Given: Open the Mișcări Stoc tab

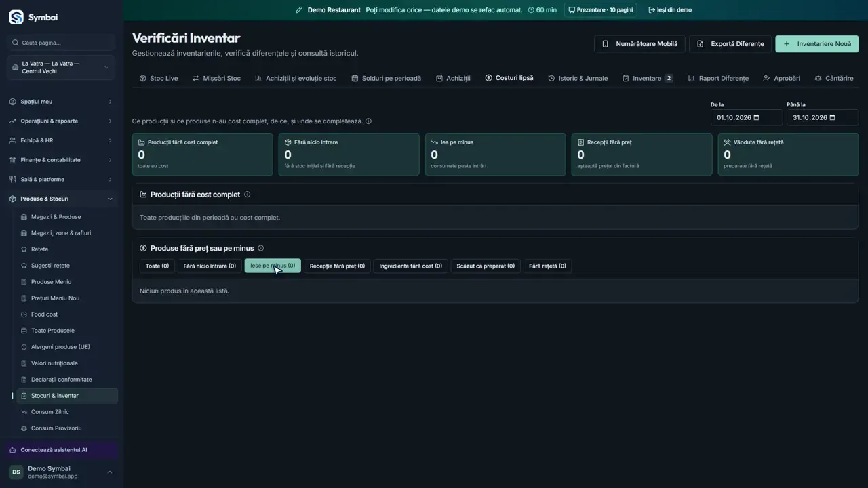Looking at the screenshot, I should [x=217, y=78].
